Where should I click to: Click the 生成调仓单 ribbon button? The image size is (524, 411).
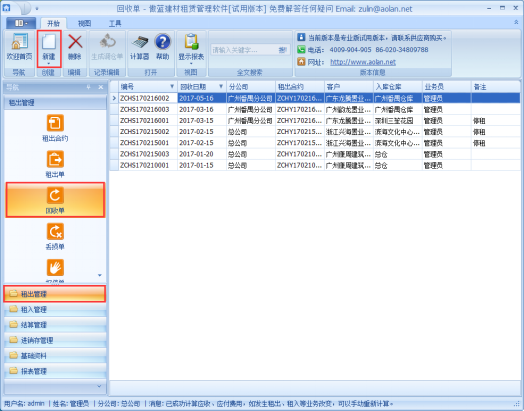pos(107,47)
